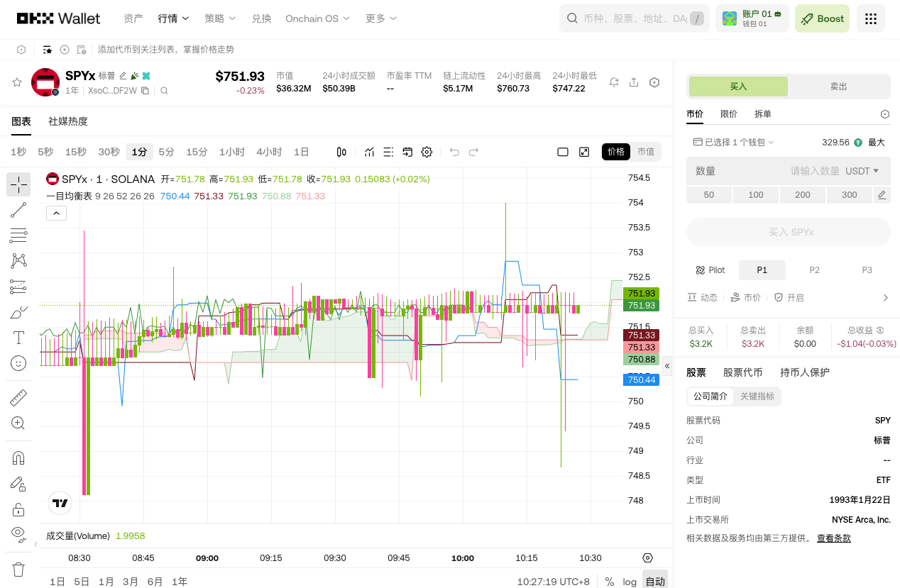Click the edit pencil next to 标普
900x588 pixels.
[x=123, y=76]
